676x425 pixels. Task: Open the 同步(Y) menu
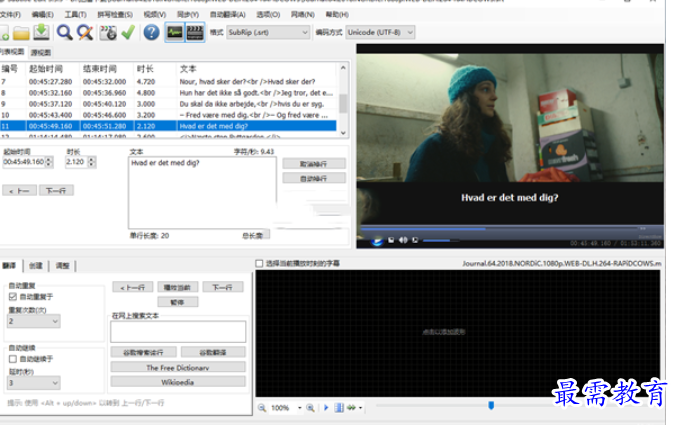click(188, 15)
